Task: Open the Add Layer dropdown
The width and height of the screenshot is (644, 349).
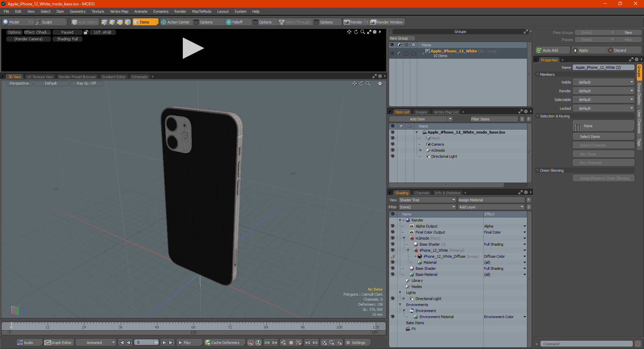Action: click(x=491, y=207)
